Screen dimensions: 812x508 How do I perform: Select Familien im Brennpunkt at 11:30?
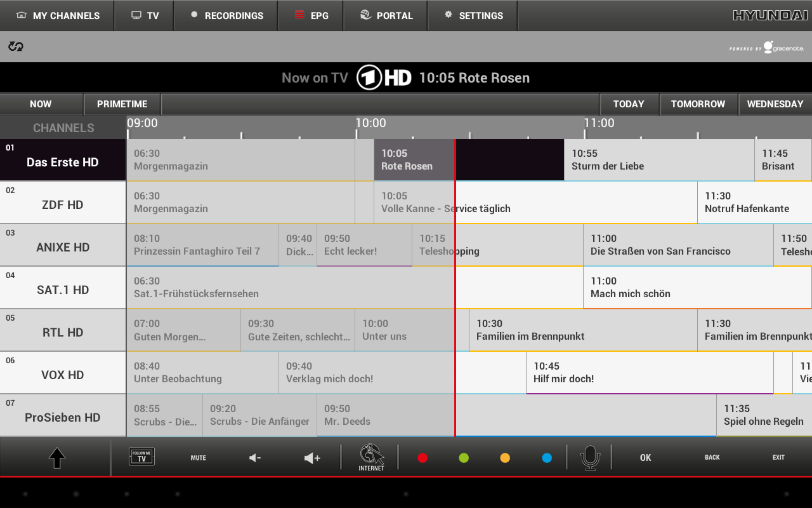coord(755,330)
